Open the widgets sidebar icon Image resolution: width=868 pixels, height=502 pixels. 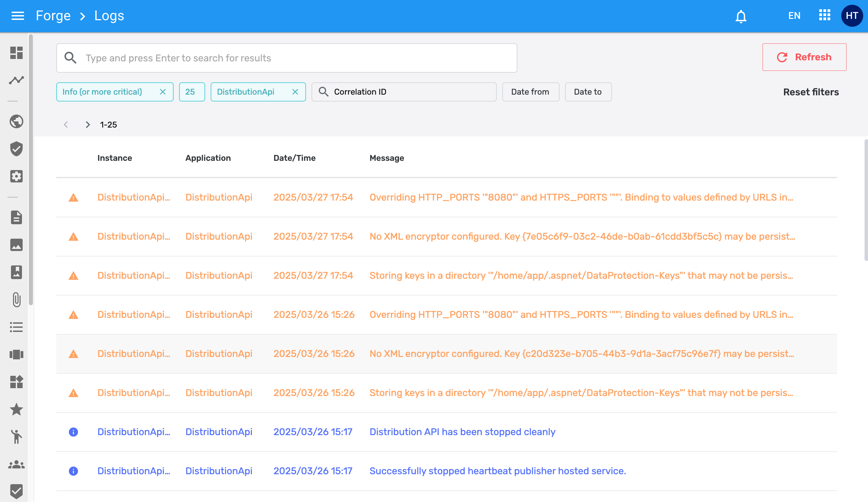(x=16, y=382)
